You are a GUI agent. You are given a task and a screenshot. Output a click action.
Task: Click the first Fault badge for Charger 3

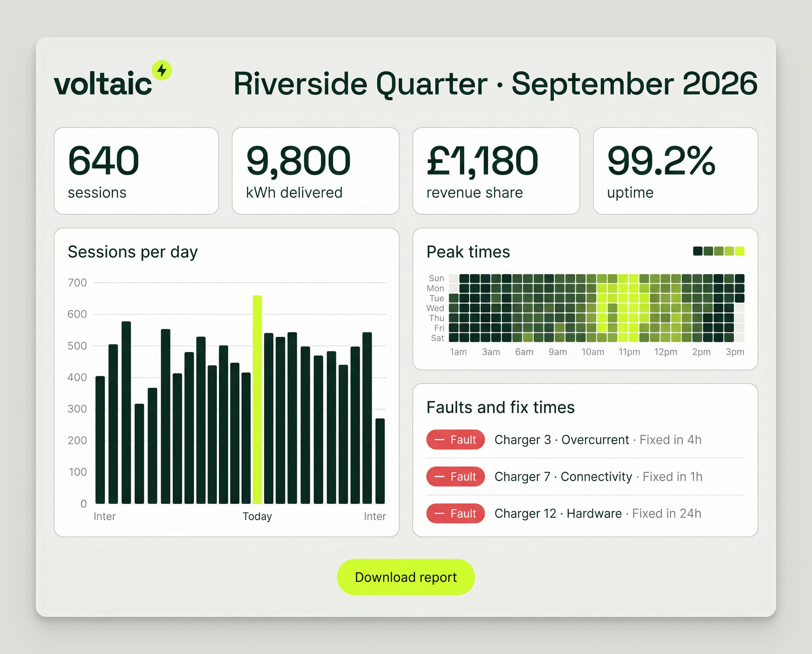pos(456,440)
